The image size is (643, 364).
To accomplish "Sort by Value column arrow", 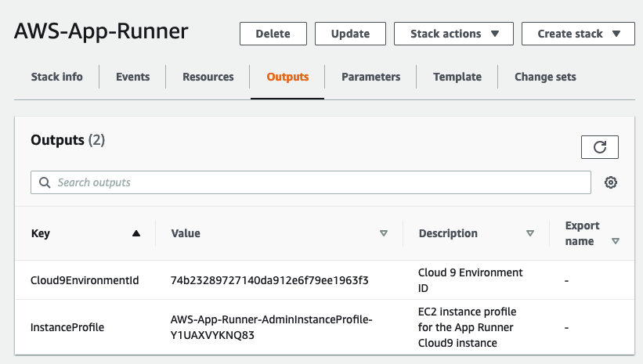I will click(384, 233).
